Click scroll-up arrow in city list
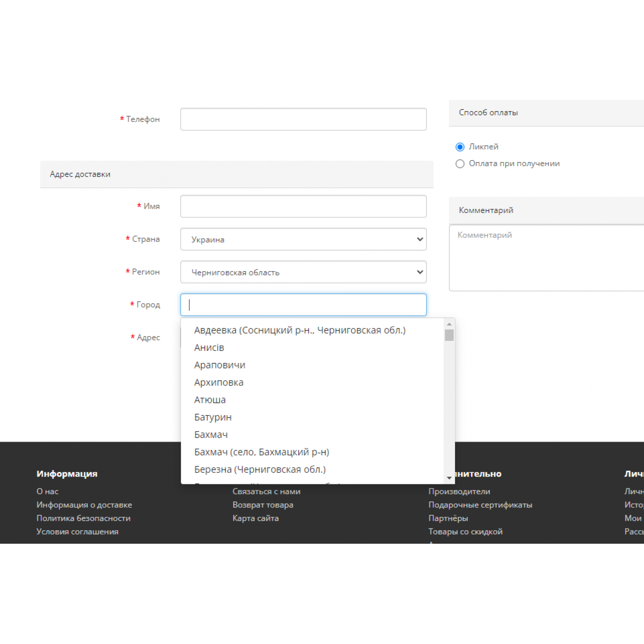This screenshot has width=644, height=644. 449,324
